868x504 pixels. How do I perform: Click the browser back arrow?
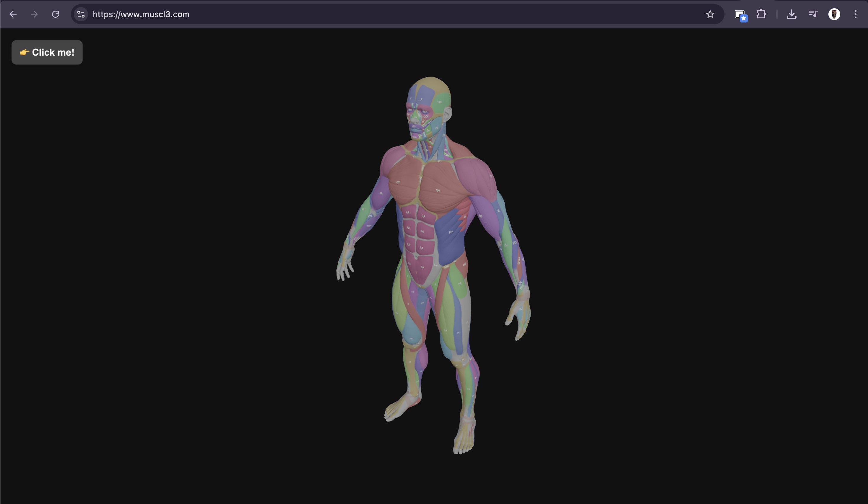(13, 14)
